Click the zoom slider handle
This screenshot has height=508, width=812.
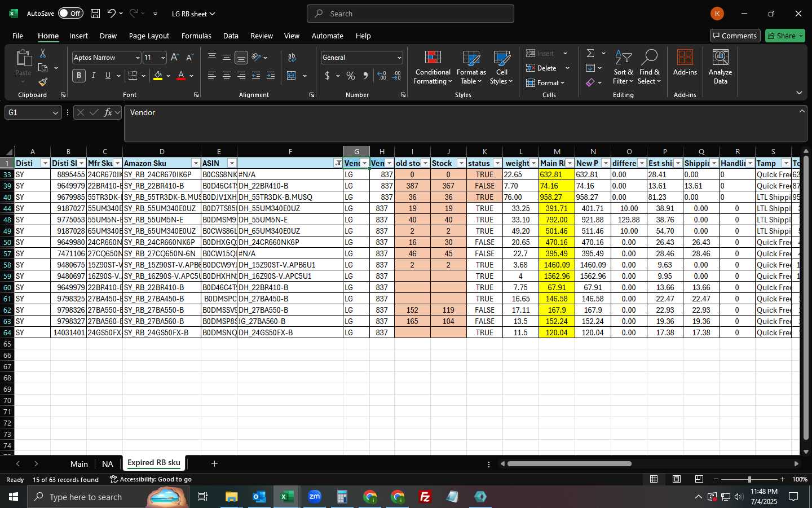(x=749, y=479)
